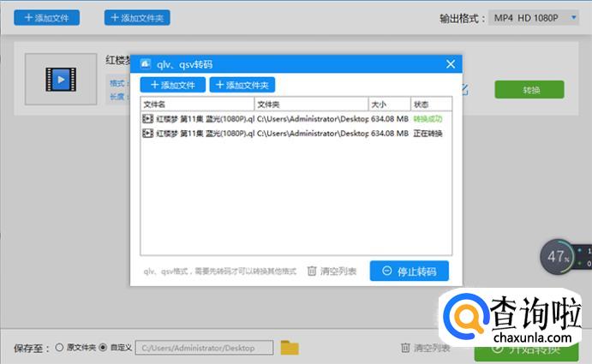The image size is (592, 364).
Task: Click 添加文件夹 in the main window toolbar
Action: (x=137, y=18)
